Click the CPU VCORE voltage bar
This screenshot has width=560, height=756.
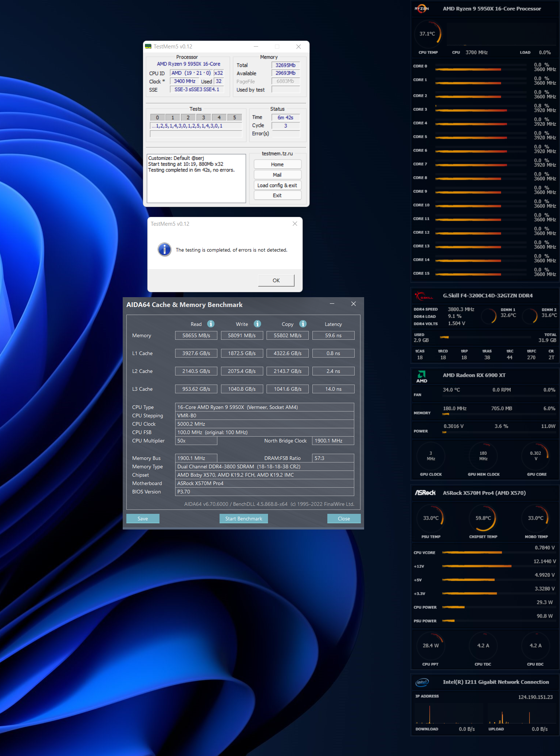tap(498, 552)
